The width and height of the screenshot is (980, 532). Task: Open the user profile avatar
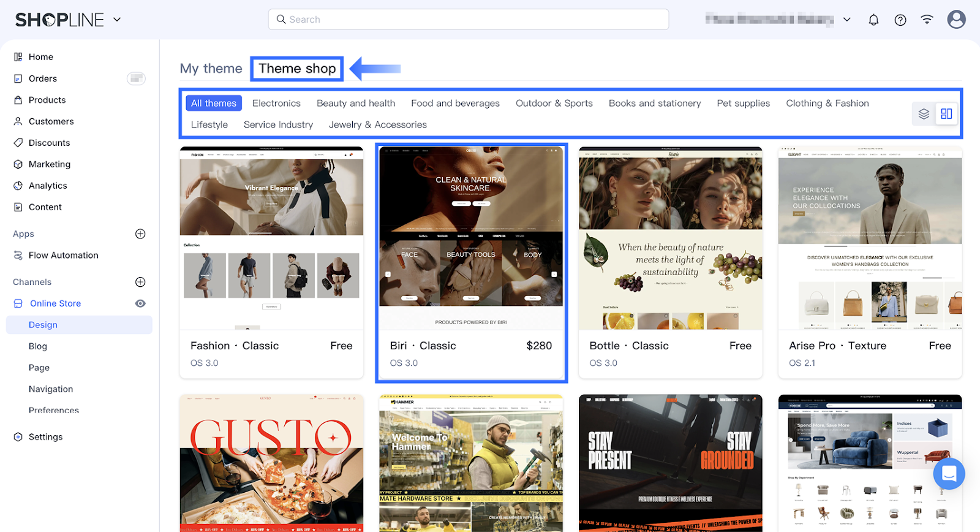956,20
